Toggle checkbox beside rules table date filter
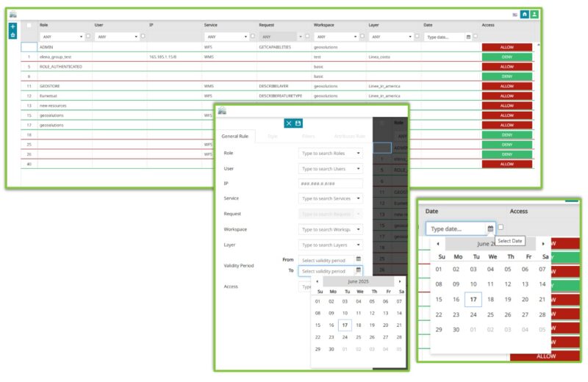 pyautogui.click(x=476, y=36)
